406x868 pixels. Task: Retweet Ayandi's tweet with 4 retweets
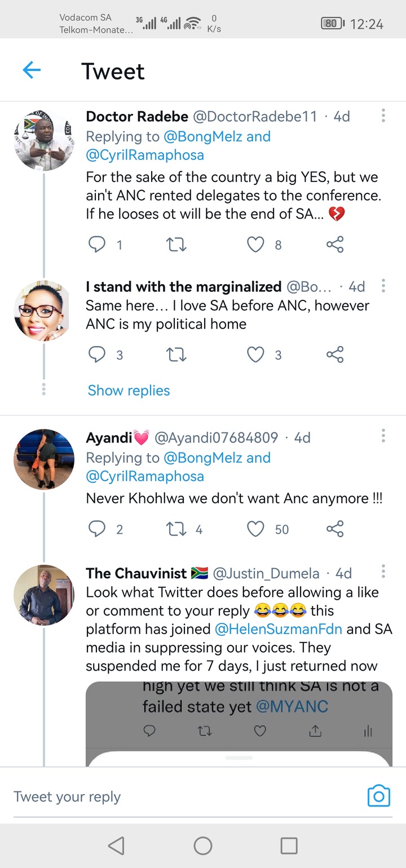pyautogui.click(x=176, y=529)
